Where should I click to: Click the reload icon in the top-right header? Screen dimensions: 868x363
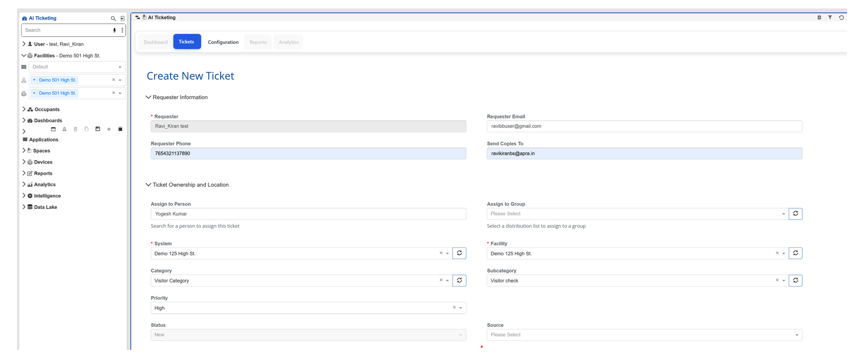841,17
